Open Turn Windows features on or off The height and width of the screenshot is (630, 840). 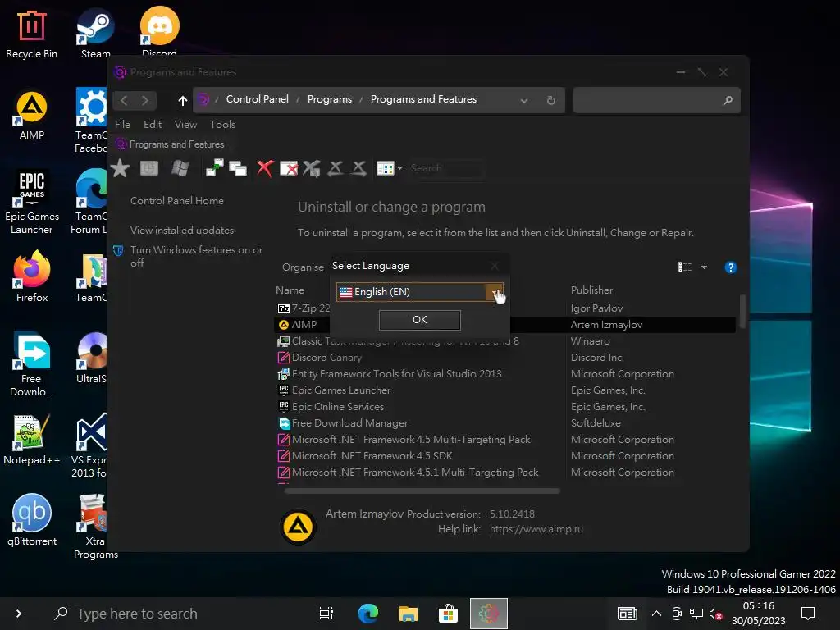pyautogui.click(x=196, y=256)
